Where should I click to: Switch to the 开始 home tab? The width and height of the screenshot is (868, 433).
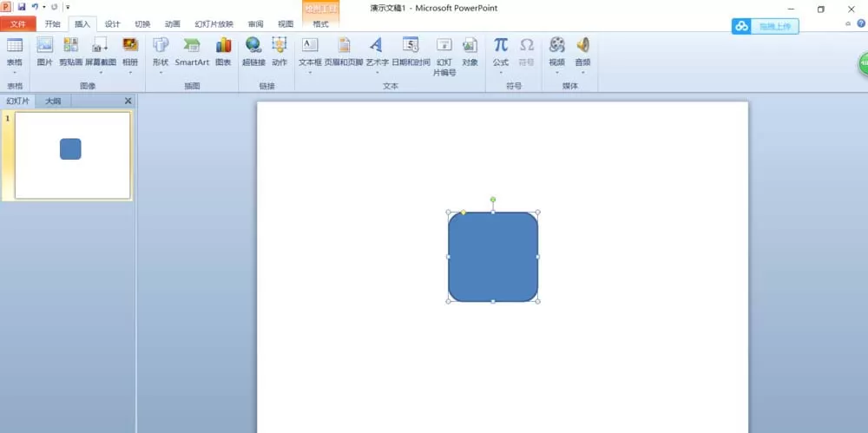53,23
